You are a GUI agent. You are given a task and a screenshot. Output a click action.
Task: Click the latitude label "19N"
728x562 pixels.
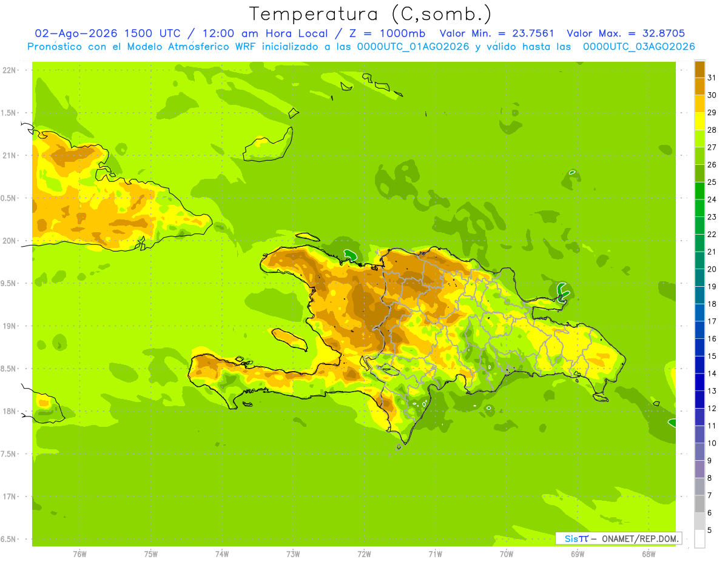tap(9, 326)
